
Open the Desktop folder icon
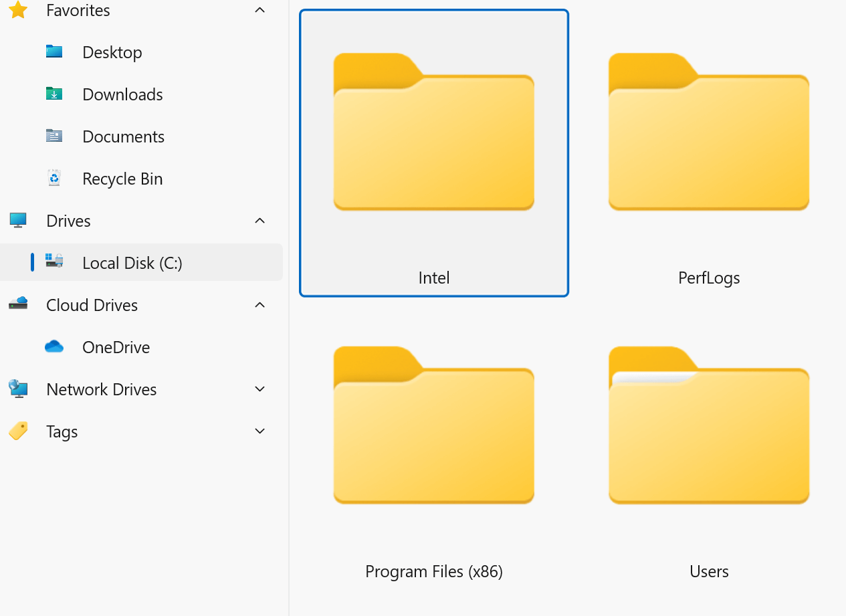[x=54, y=52]
